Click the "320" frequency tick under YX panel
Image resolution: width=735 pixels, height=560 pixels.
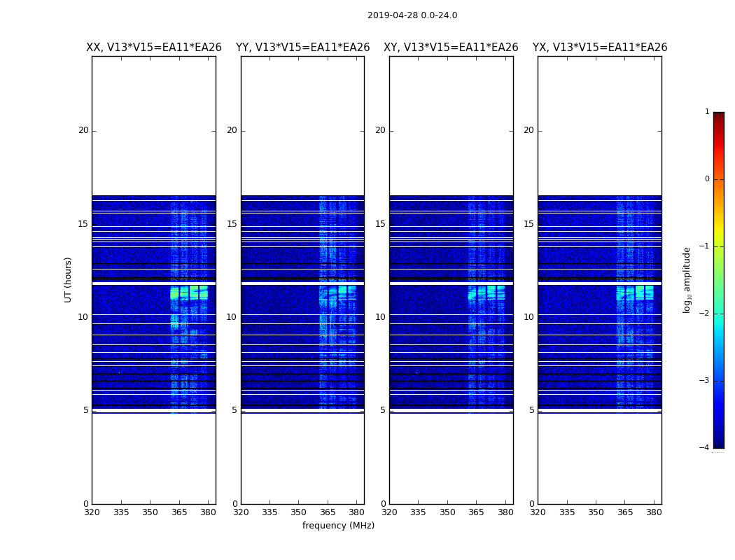[x=538, y=512]
